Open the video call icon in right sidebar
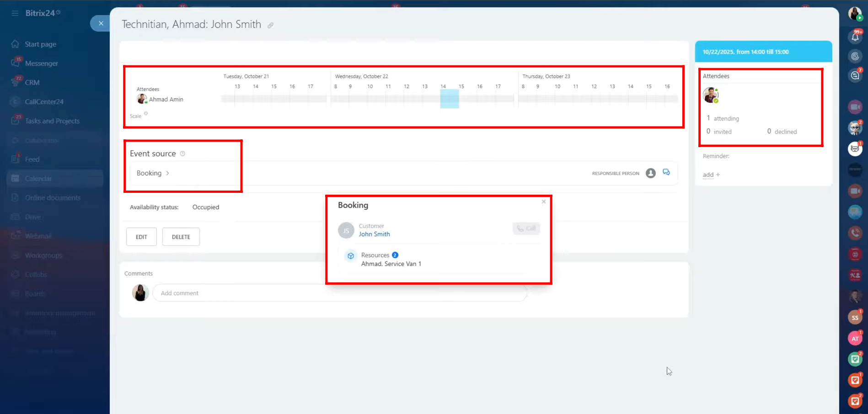Screen dimensions: 868x414 click(855, 107)
